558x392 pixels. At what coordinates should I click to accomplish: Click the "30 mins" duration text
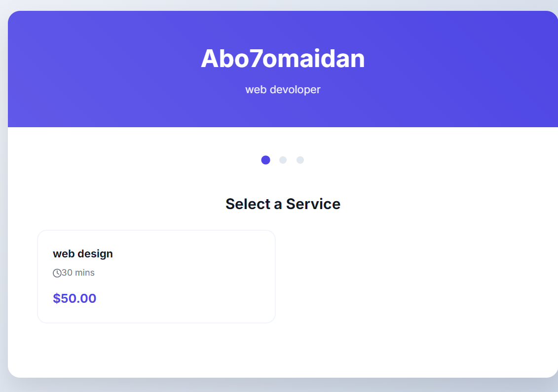78,273
